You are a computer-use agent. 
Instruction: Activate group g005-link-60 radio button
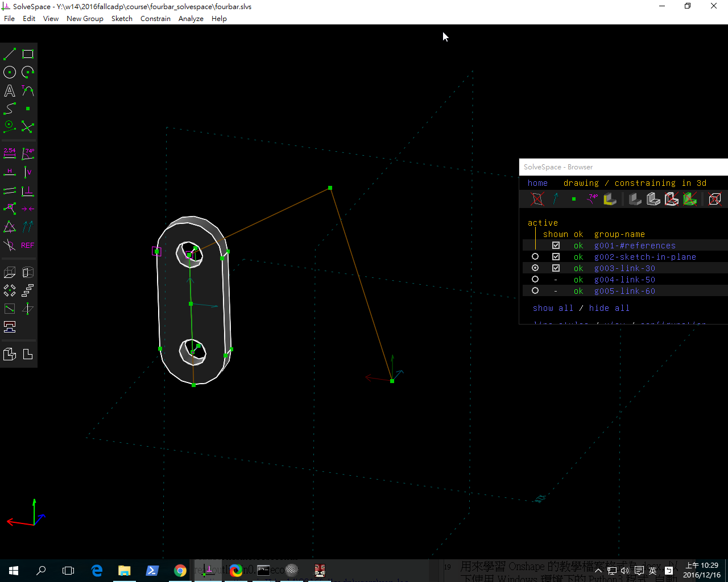coord(535,291)
